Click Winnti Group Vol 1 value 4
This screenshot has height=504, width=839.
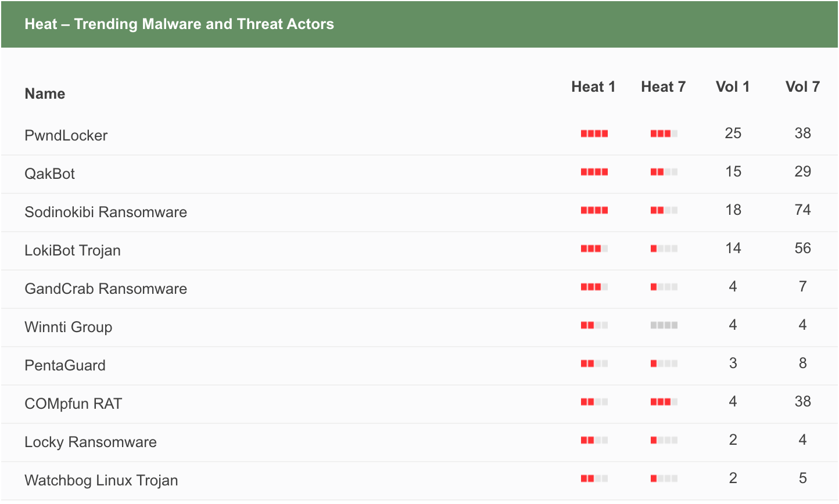733,325
